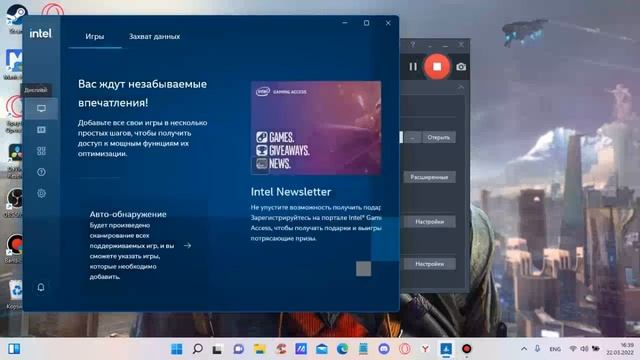Open the video section icon below Display
640x360 pixels.
pyautogui.click(x=41, y=130)
